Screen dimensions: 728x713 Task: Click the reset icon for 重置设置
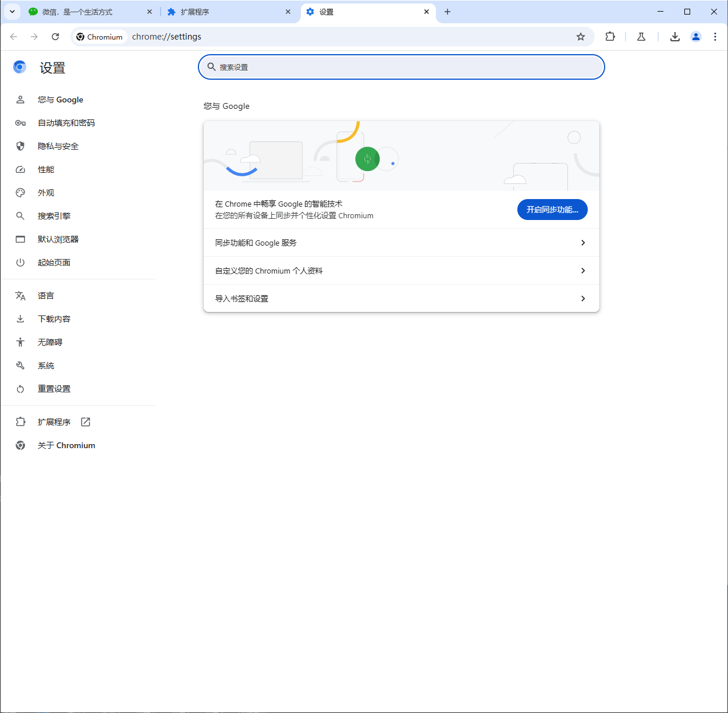coord(20,389)
